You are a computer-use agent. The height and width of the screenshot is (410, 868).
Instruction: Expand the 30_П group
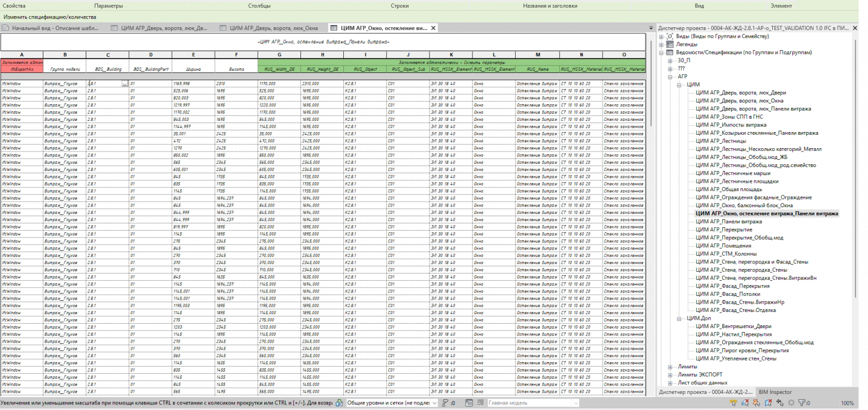point(670,60)
